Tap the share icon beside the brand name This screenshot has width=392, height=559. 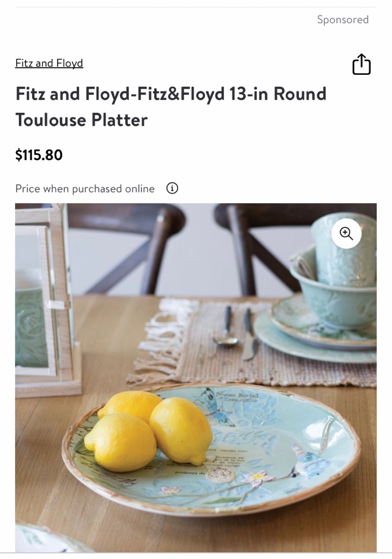361,64
